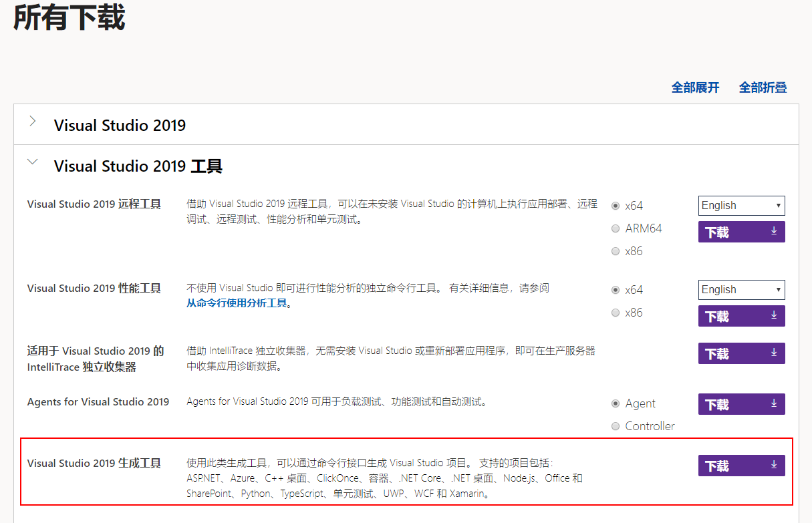
Task: Click 所有下载 page heading
Action: point(70,17)
